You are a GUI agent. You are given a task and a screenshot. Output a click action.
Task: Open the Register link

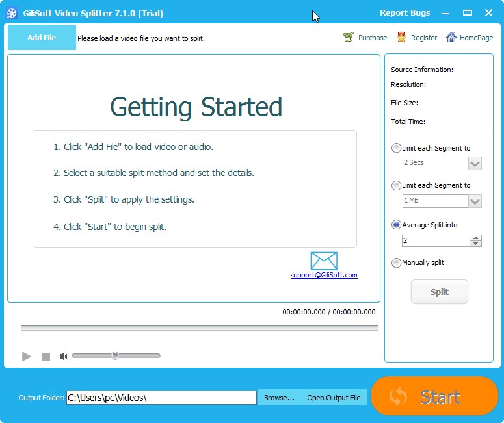coord(424,38)
